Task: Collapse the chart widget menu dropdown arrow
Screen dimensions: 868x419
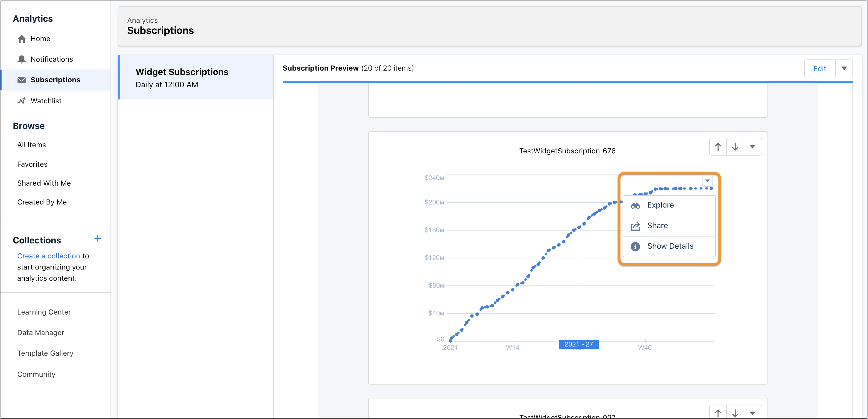Action: [x=708, y=181]
